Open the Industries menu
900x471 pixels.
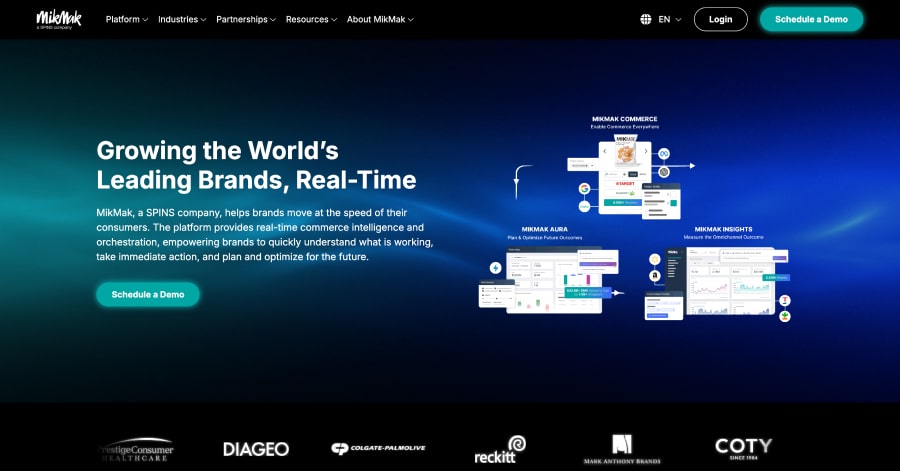[182, 20]
